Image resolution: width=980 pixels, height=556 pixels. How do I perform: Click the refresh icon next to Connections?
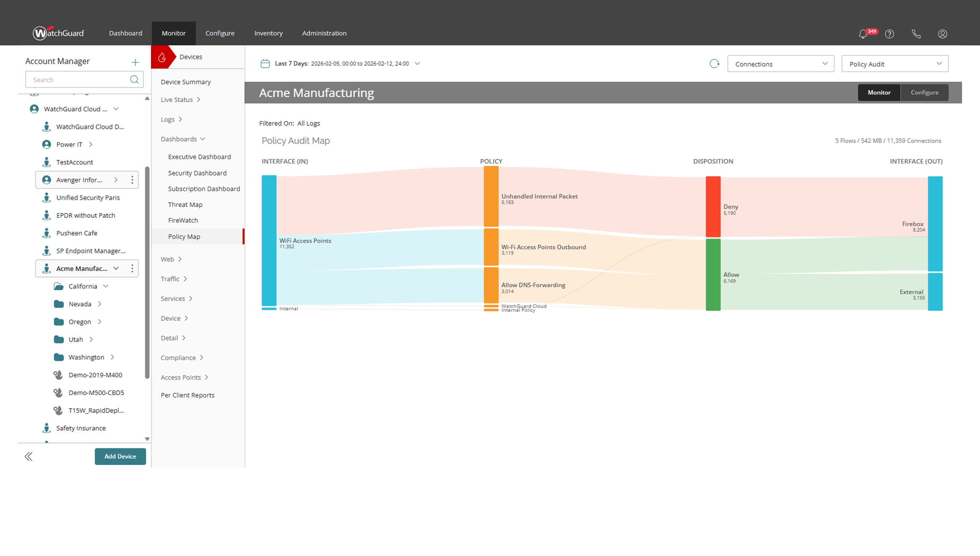pos(714,64)
